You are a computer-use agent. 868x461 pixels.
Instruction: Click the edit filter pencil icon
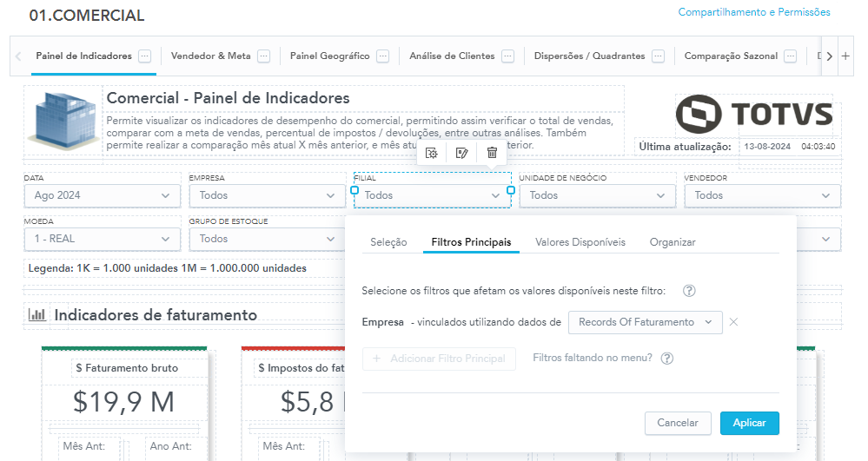click(462, 153)
